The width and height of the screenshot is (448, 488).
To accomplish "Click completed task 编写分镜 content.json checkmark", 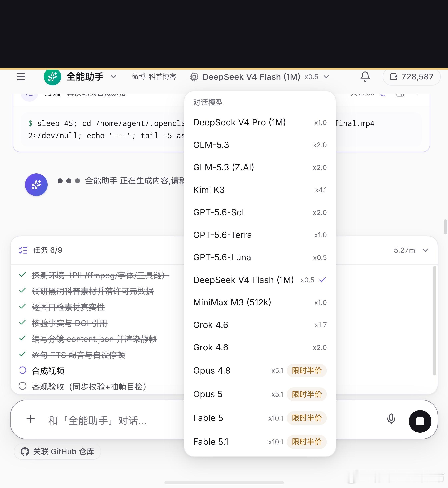I will pos(22,338).
